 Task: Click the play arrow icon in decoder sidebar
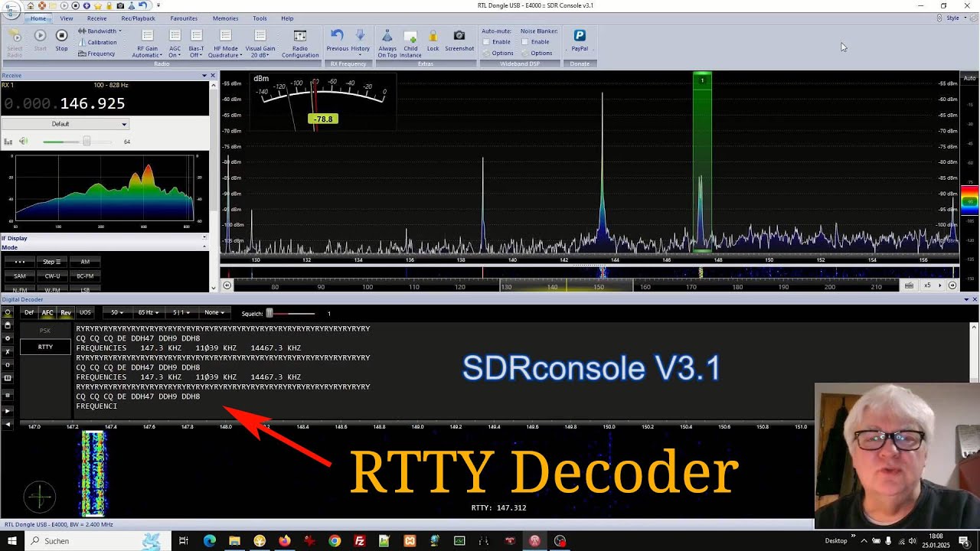point(8,411)
